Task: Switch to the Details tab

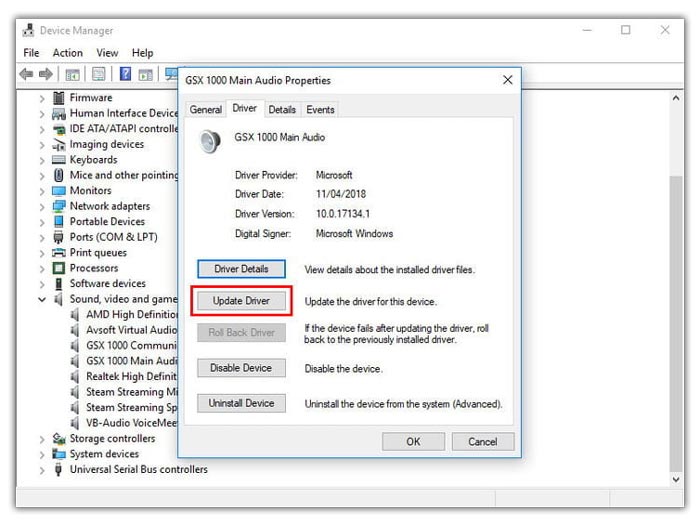Action: [282, 109]
